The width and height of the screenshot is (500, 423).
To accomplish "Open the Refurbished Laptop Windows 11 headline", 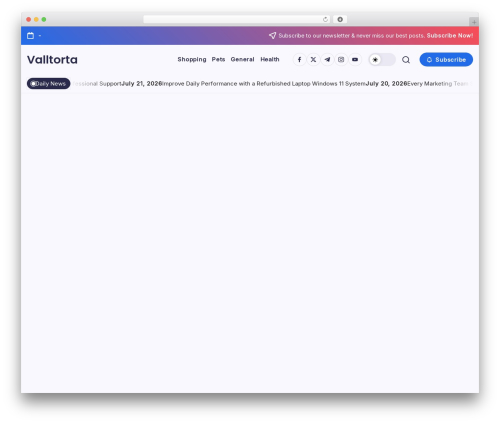I will (x=264, y=84).
